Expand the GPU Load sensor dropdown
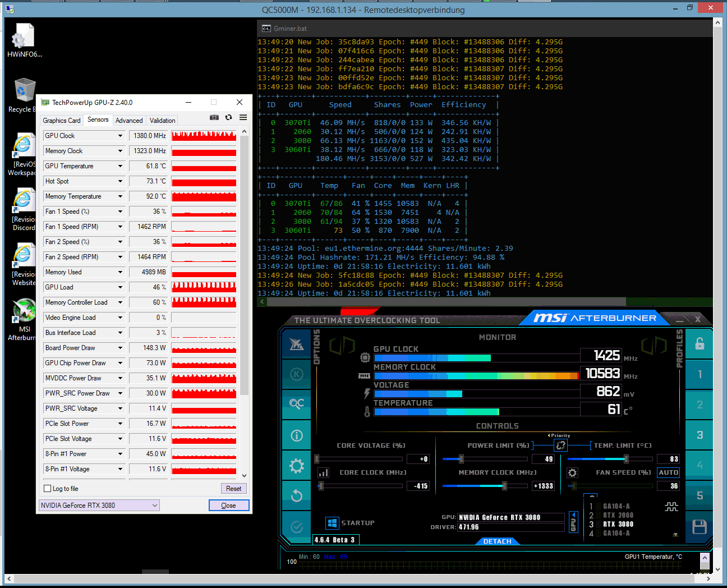Screen dimensions: 727x588 [120, 287]
